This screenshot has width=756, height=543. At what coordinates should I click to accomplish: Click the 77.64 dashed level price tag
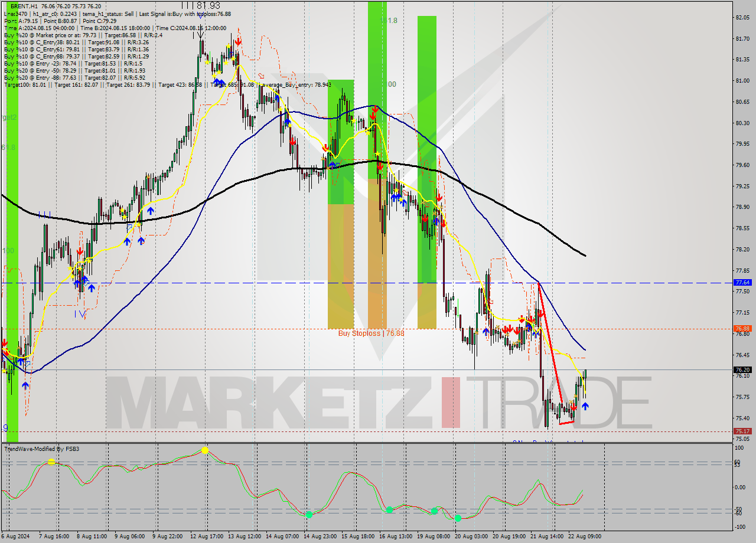tap(742, 283)
